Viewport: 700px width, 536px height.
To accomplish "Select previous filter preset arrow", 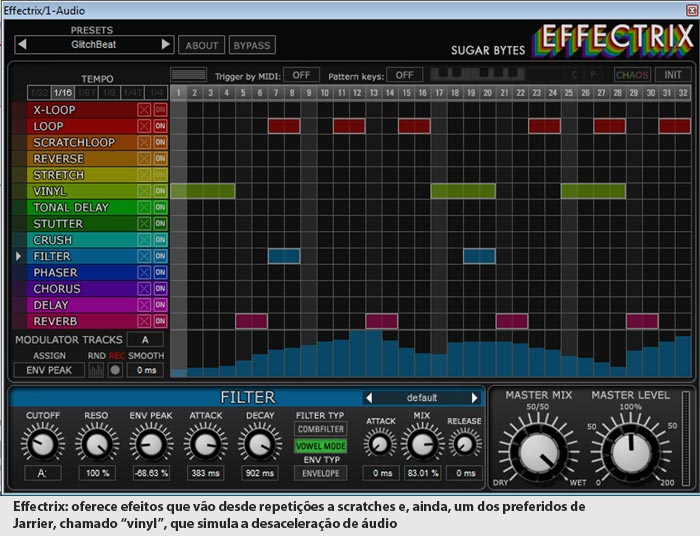I will click(x=369, y=398).
